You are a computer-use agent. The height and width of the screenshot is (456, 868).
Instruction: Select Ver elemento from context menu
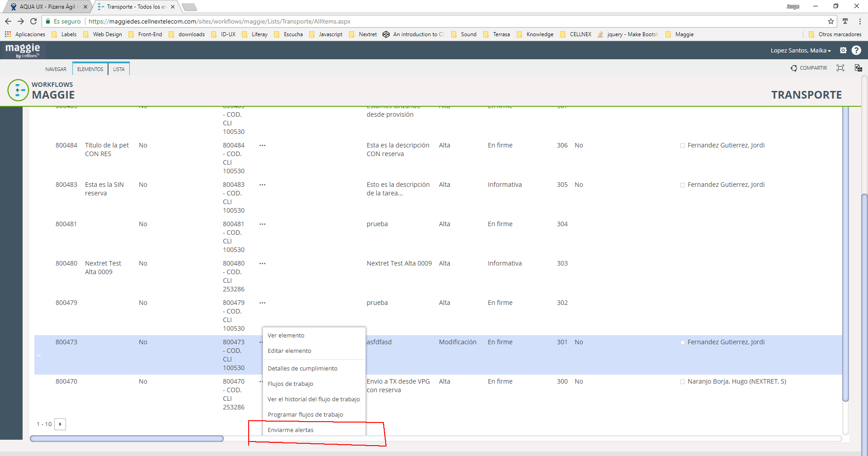[x=314, y=335]
